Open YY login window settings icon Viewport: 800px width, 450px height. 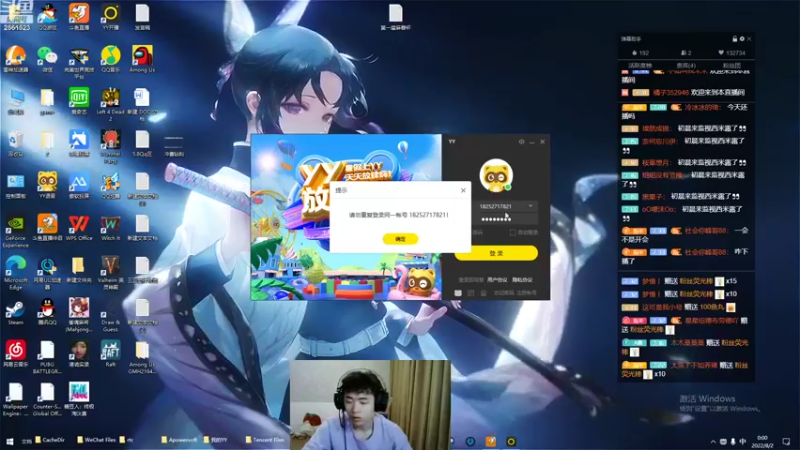click(521, 142)
